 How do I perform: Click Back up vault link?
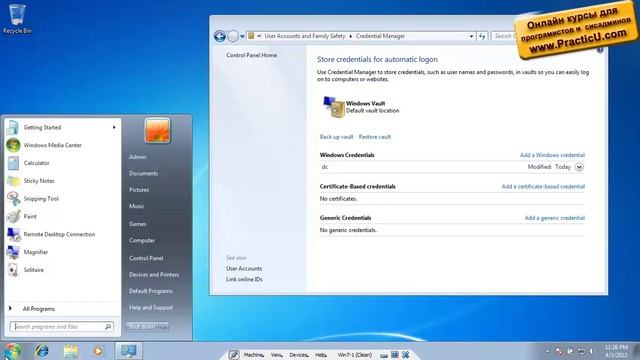[x=336, y=137]
